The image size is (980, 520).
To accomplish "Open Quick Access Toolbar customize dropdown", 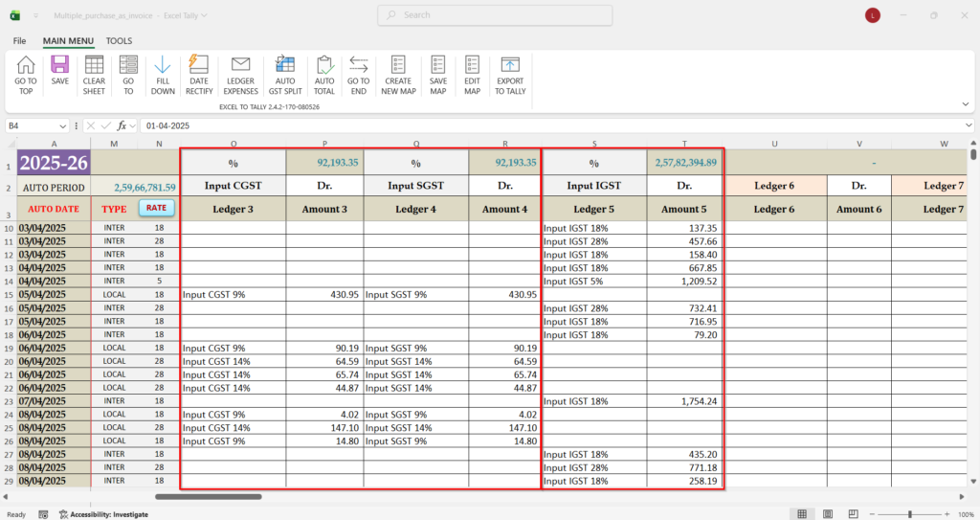I will pos(35,15).
